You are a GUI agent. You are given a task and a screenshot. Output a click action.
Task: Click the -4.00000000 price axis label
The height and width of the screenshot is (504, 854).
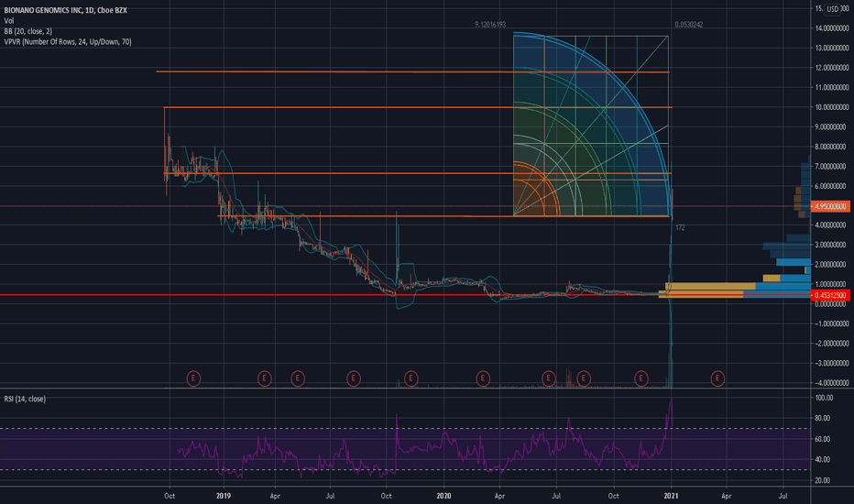(832, 383)
